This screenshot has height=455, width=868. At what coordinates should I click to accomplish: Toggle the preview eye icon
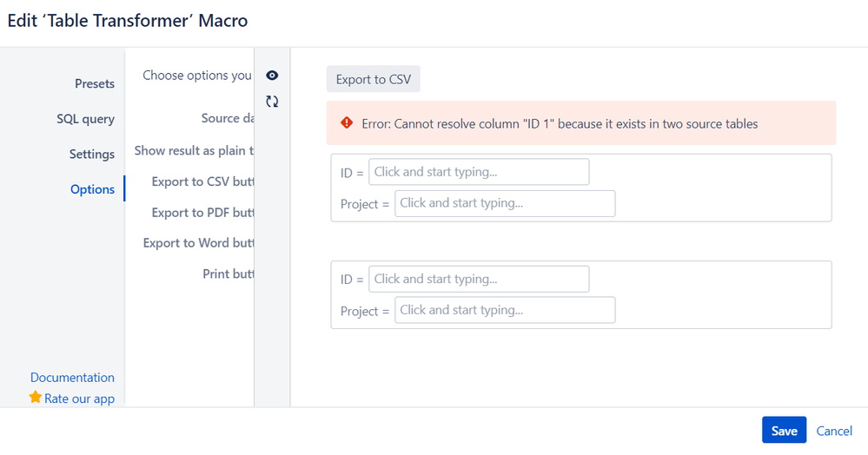click(272, 76)
